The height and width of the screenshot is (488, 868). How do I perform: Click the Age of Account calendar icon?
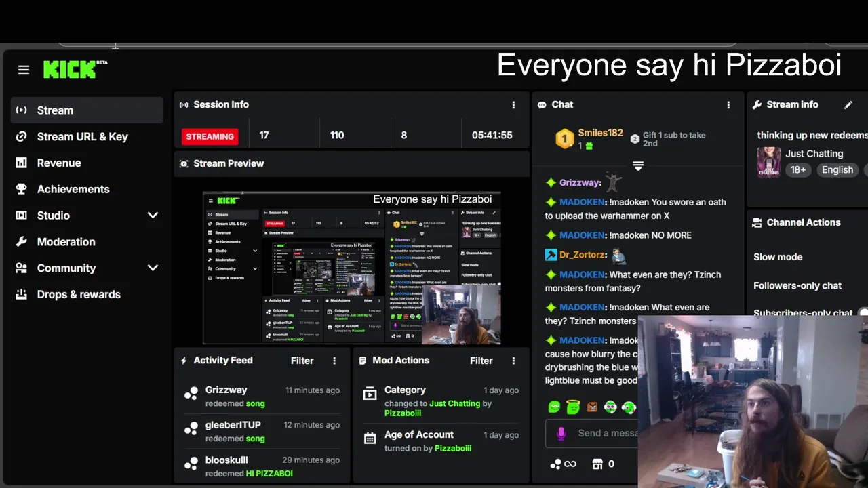click(x=370, y=439)
